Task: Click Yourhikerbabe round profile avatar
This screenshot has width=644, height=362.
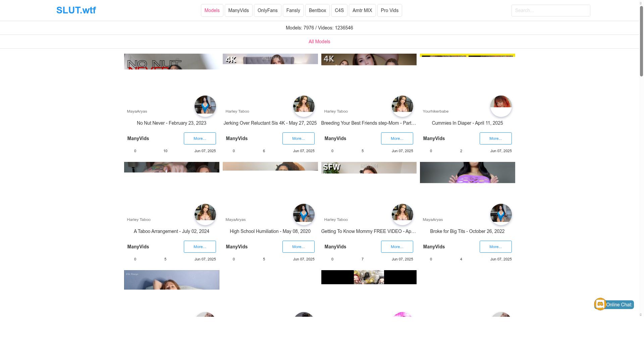Action: point(501,106)
